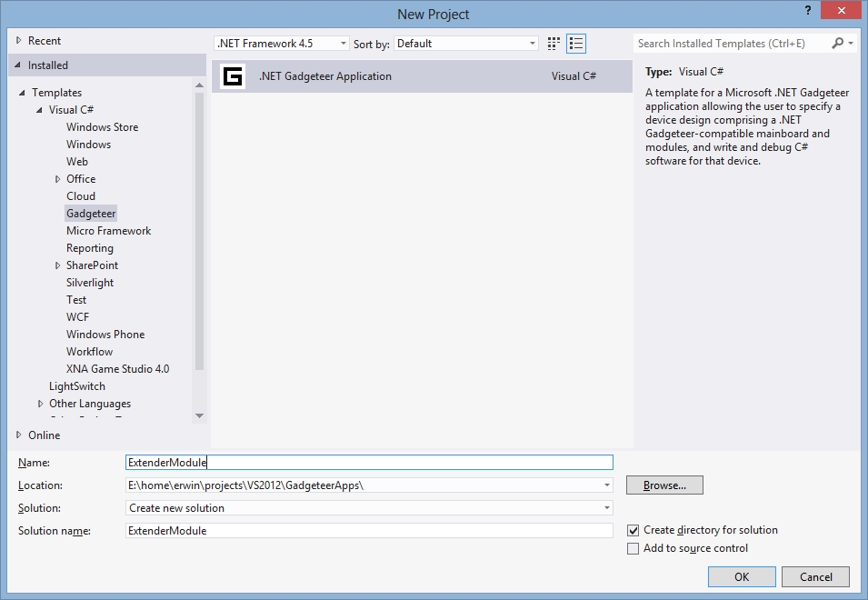The width and height of the screenshot is (868, 600).
Task: Select Test template category
Action: (76, 299)
